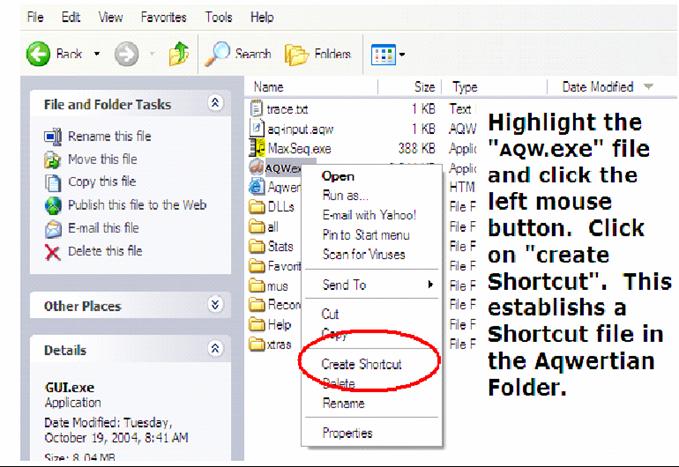Choose Create Shortcut from context menu

click(361, 365)
